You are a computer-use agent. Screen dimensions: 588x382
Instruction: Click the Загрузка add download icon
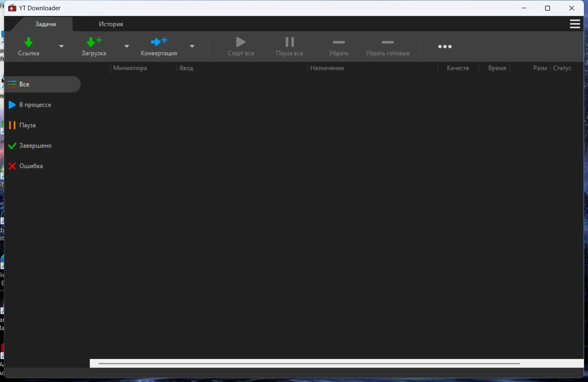94,42
